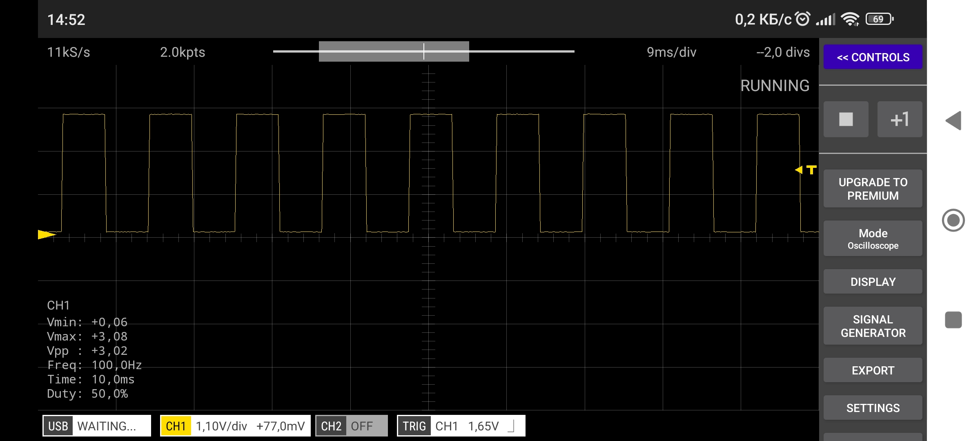
Task: Tap UPGRADE TO PREMIUM button
Action: coord(873,189)
